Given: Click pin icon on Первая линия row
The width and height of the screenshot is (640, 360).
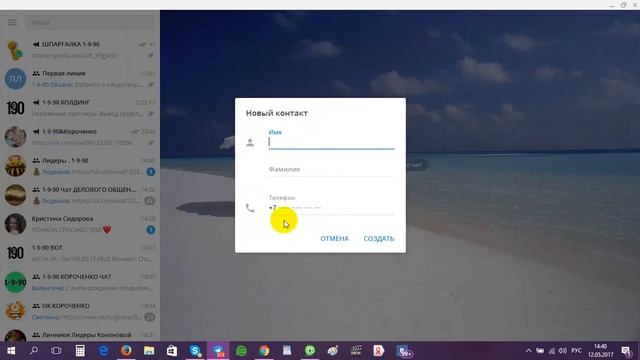Looking at the screenshot, I should click(x=151, y=84).
